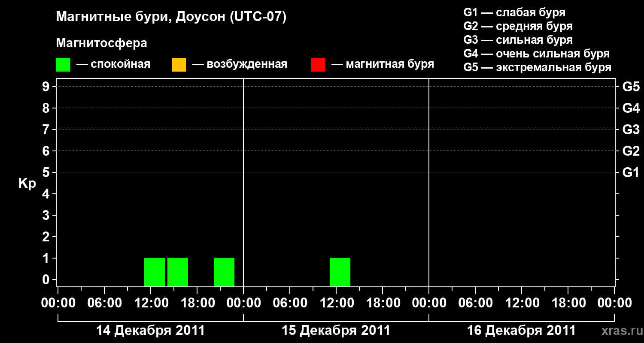Click the '18:00' tick under 16 December
The height and width of the screenshot is (343, 644).
click(x=568, y=303)
